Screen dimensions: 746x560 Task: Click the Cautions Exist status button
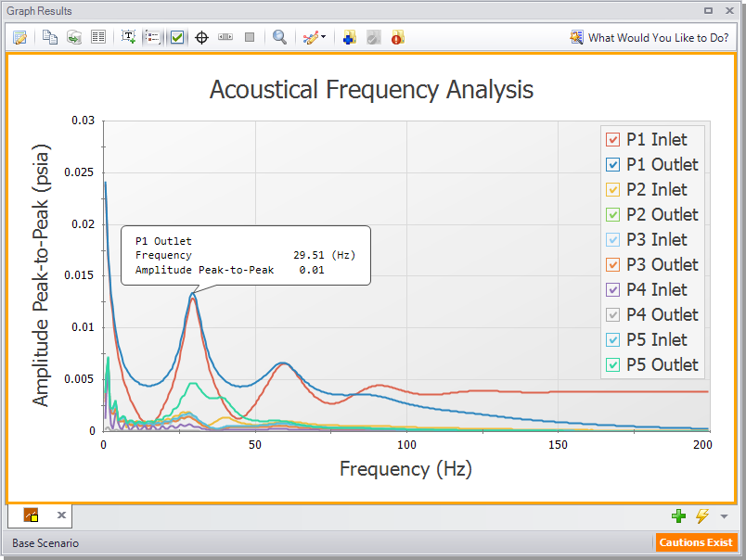pyautogui.click(x=696, y=542)
